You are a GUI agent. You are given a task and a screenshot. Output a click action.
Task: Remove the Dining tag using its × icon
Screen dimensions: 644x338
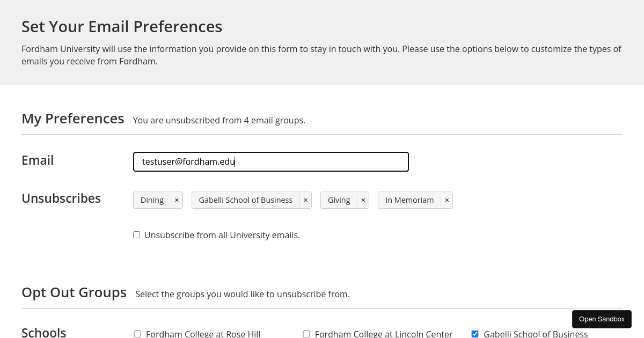click(177, 200)
